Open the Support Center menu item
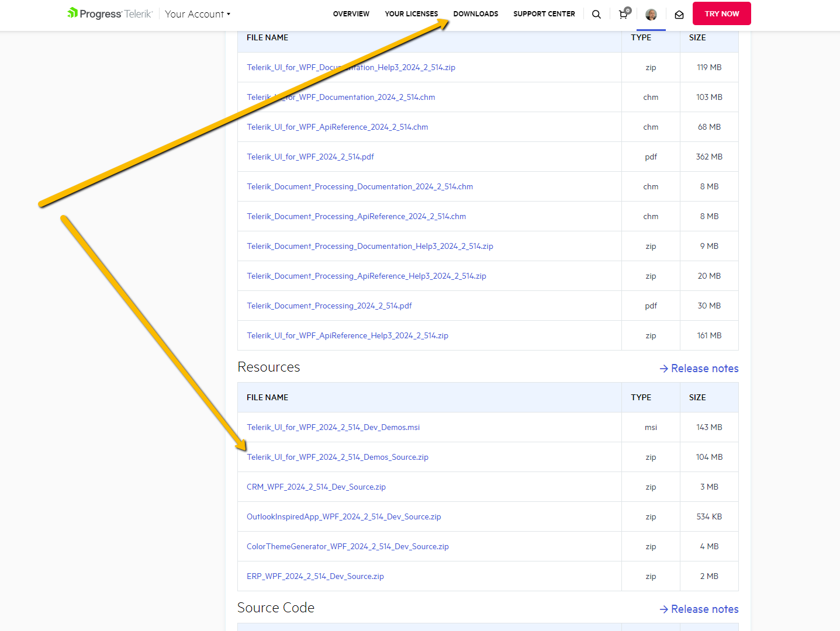840x631 pixels. click(544, 14)
